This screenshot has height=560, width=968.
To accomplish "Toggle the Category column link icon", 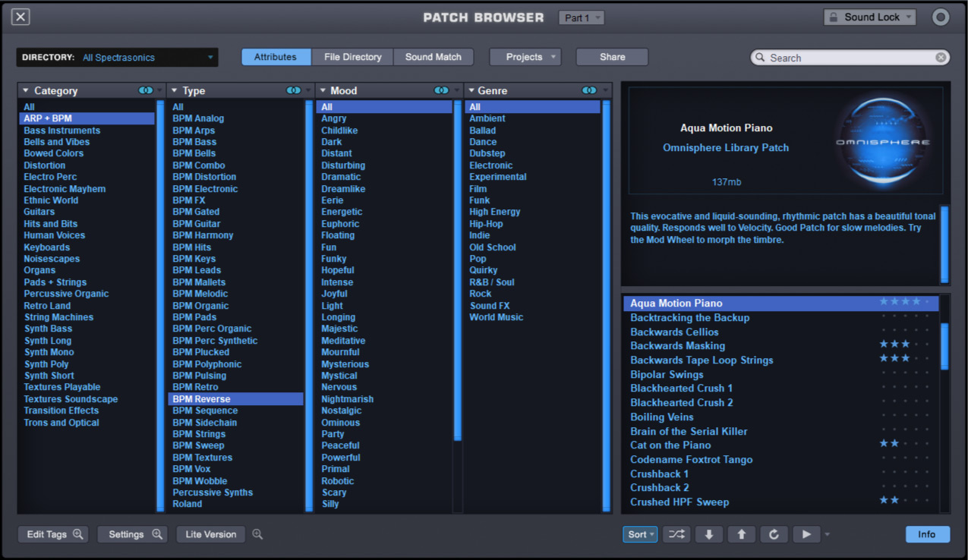I will [x=146, y=90].
